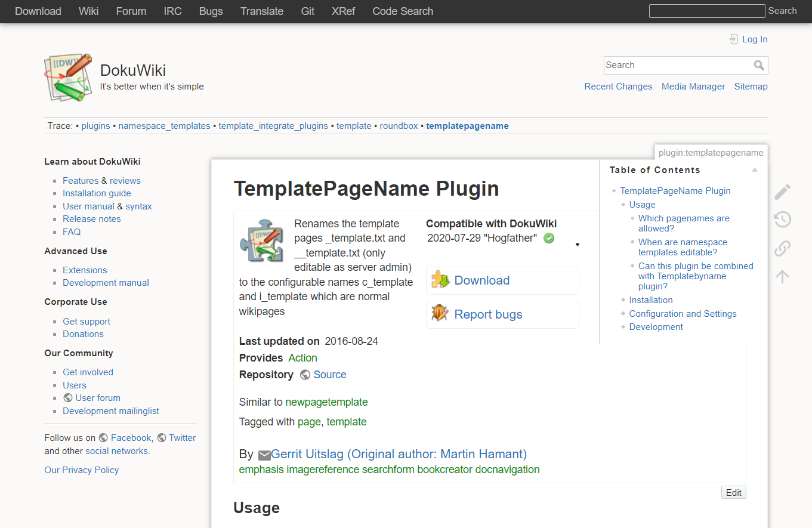This screenshot has height=528, width=812.
Task: Go to Development in Table of Contents
Action: [x=656, y=327]
